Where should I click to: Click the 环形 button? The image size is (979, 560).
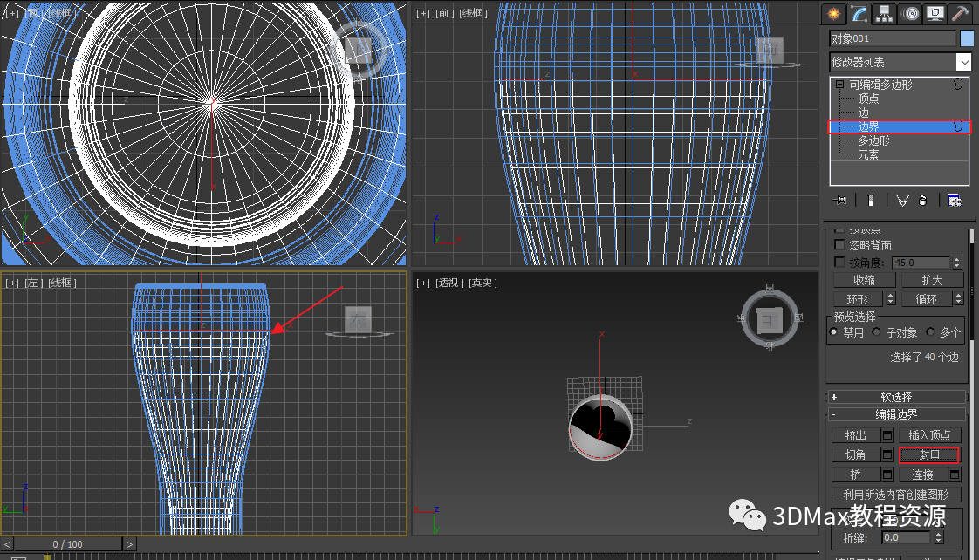(857, 299)
